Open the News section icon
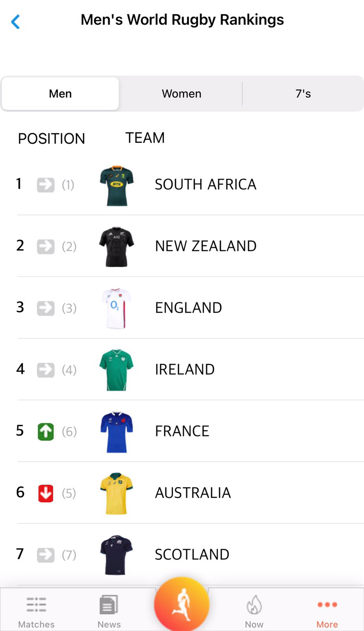The height and width of the screenshot is (631, 364). [109, 605]
